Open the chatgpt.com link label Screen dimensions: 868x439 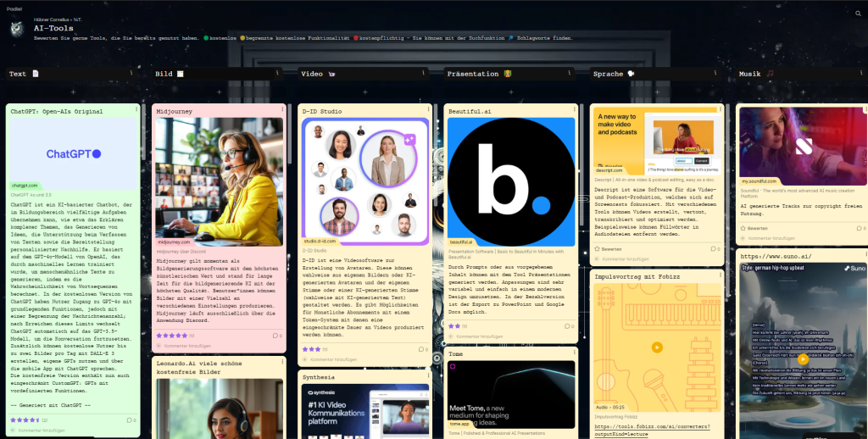25,186
